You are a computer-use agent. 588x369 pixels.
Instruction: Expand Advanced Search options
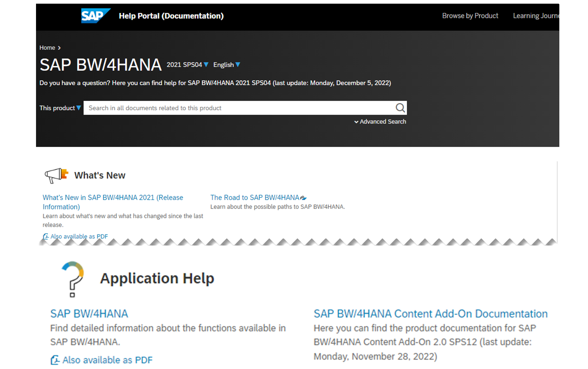[380, 122]
